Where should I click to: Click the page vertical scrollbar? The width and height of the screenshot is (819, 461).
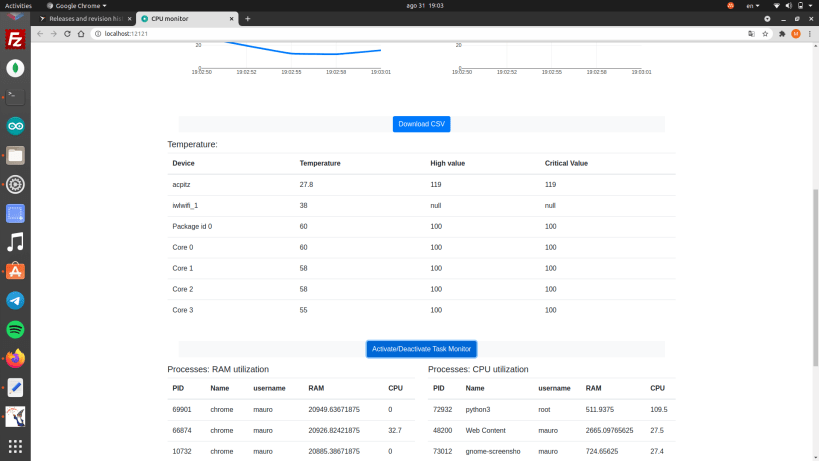tap(815, 277)
